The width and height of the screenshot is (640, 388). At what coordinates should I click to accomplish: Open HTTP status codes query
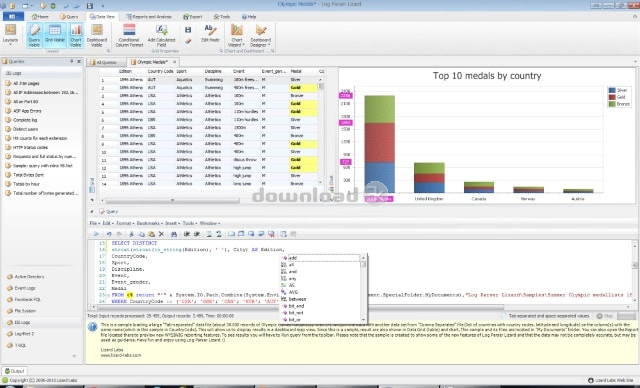click(x=30, y=147)
